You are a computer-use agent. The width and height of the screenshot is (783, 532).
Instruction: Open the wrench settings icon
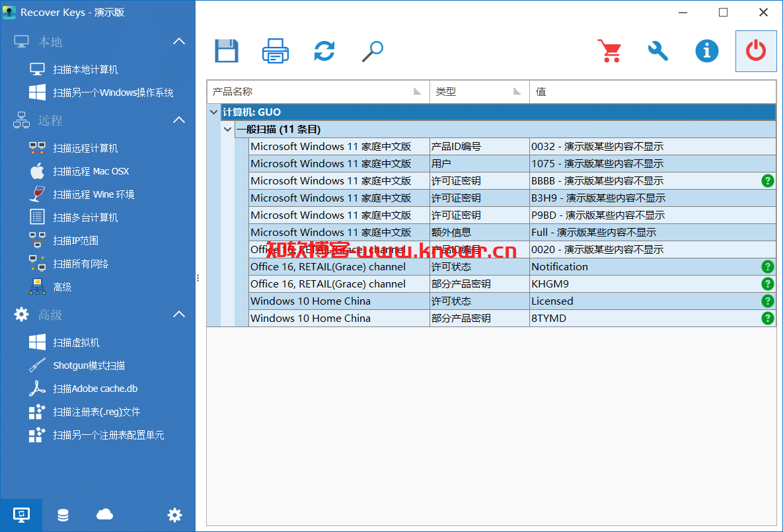tap(658, 51)
